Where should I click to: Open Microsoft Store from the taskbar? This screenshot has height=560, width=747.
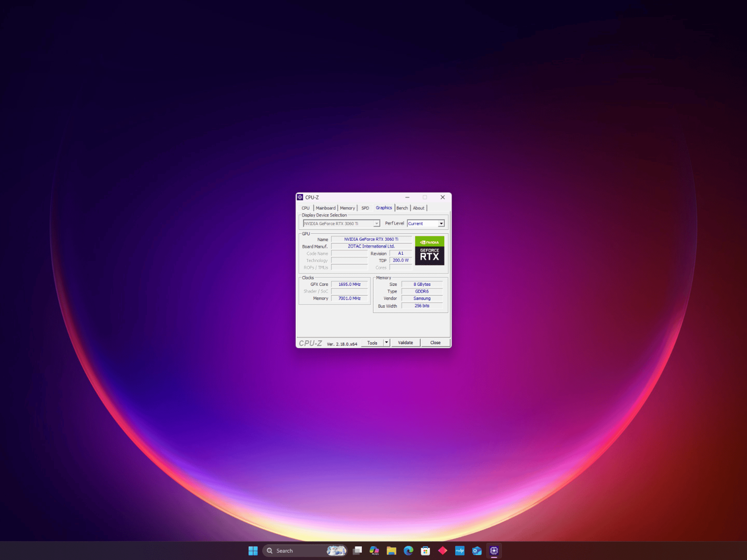(x=425, y=551)
